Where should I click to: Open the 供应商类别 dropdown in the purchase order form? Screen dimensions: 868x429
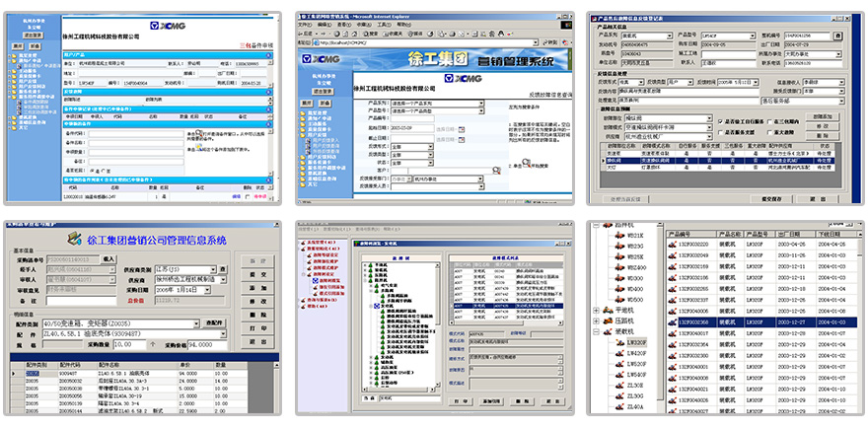[x=213, y=269]
